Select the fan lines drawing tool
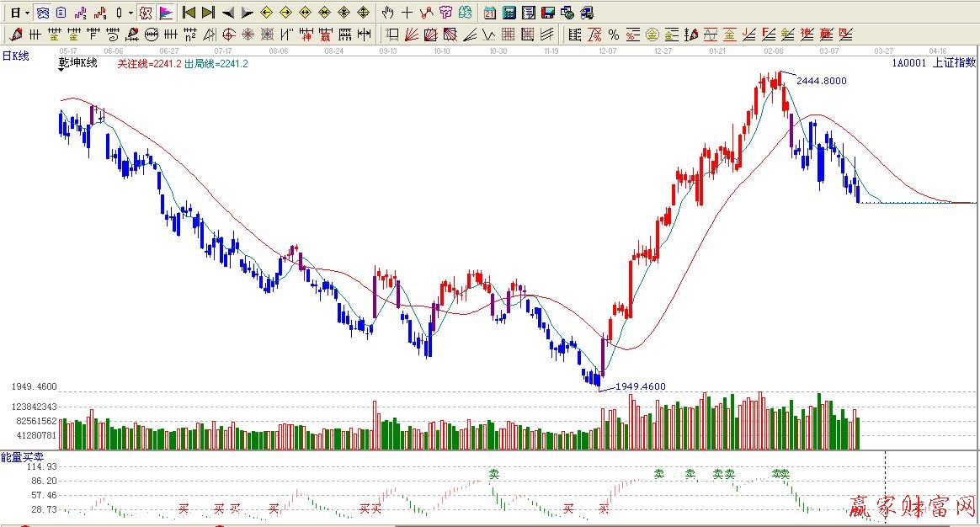This screenshot has width=980, height=527. point(412,35)
